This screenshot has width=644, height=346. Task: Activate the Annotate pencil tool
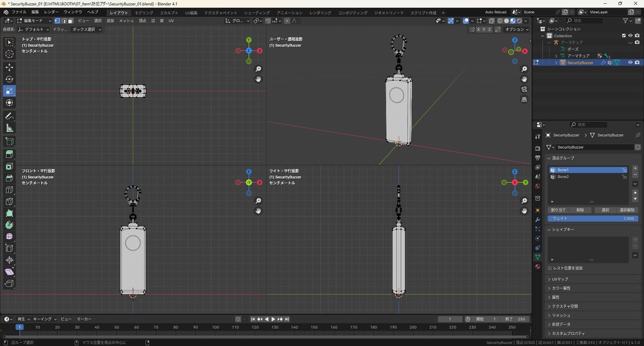point(9,116)
